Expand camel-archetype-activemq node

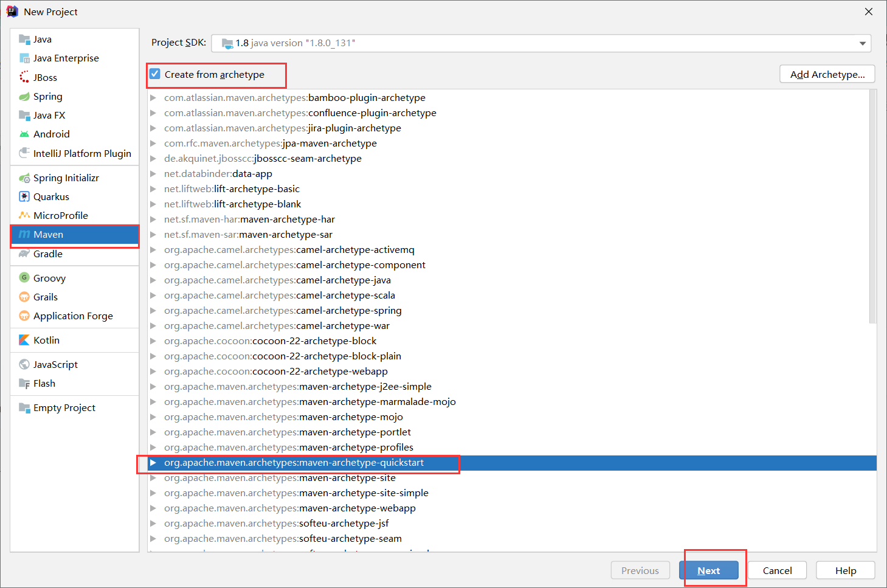click(153, 250)
